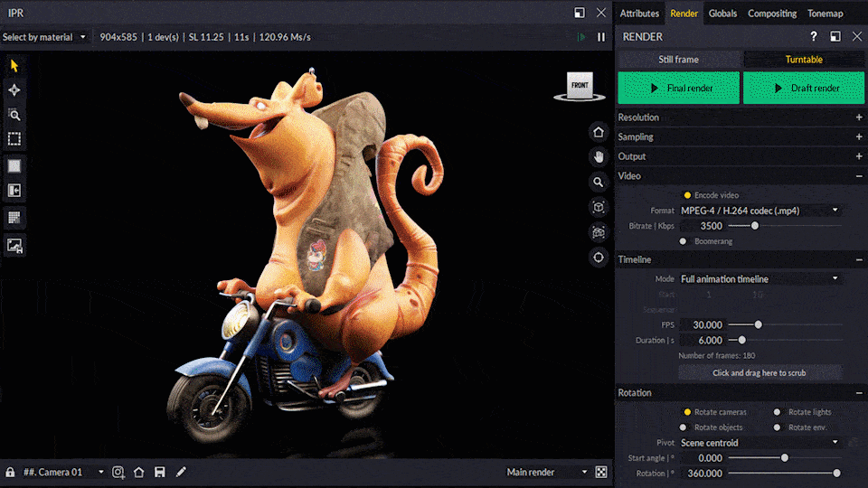
Task: Select the pan hand tool in viewport
Action: click(599, 156)
